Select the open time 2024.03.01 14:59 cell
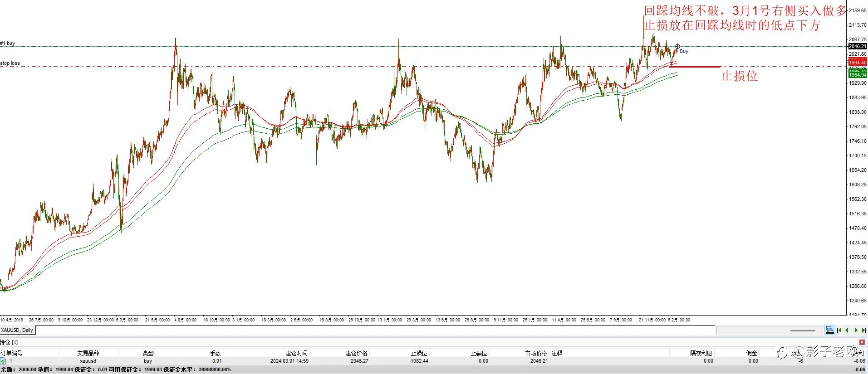The height and width of the screenshot is (374, 868). point(289,361)
